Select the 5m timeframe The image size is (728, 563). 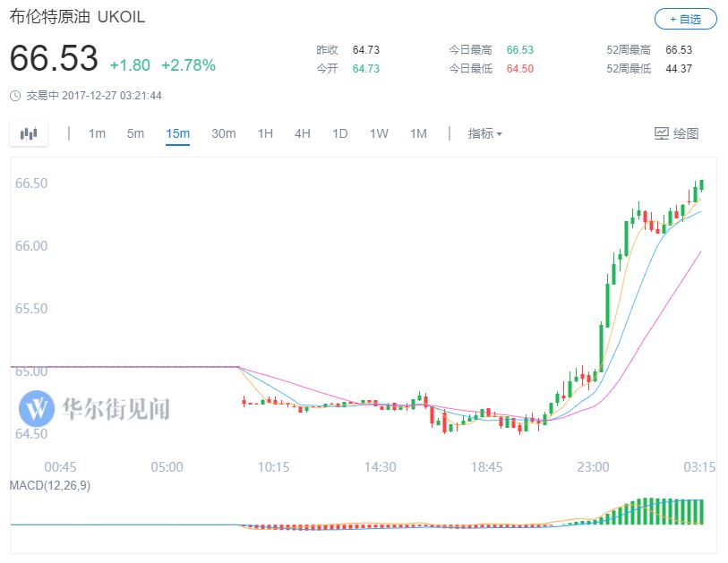pos(135,133)
